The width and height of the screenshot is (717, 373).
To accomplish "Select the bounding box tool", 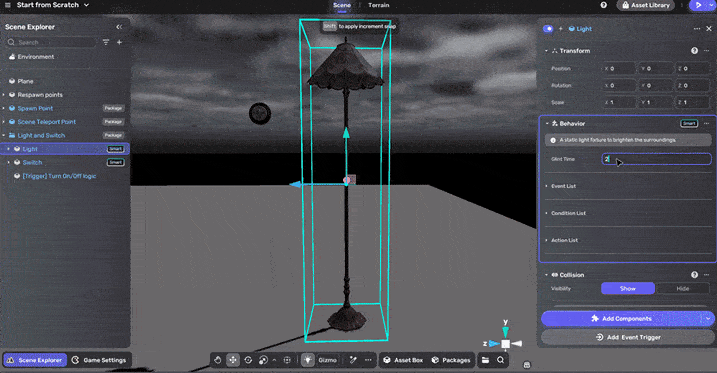I will point(287,360).
